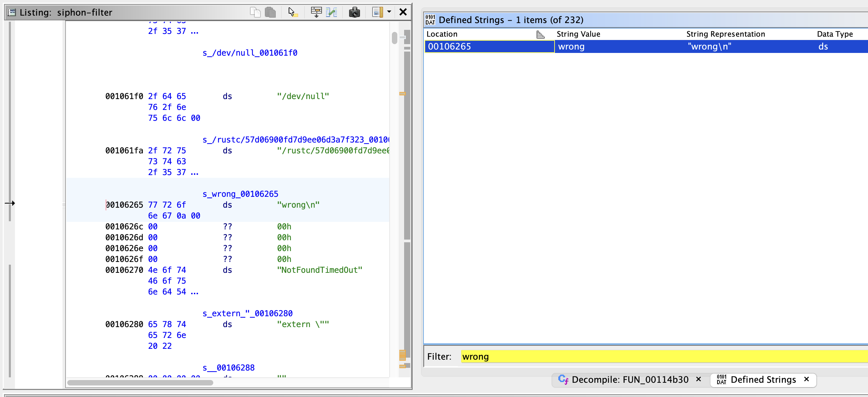868x397 pixels.
Task: Click the Defined Strings panel title icon
Action: tap(430, 20)
